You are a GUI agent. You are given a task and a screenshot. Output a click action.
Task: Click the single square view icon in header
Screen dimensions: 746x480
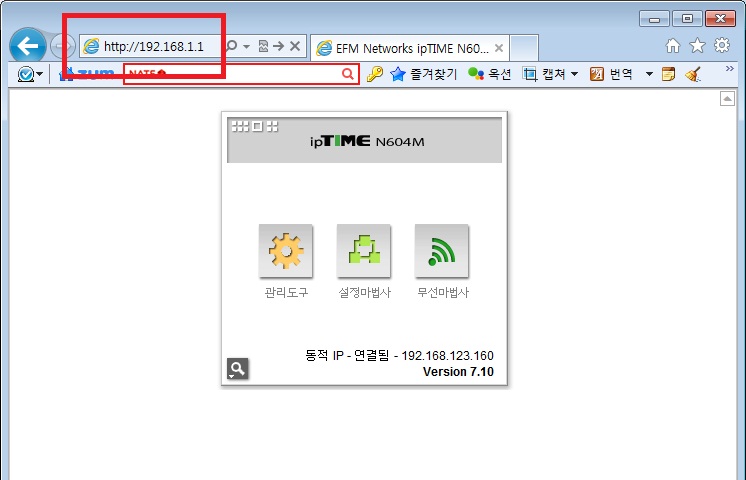257,126
